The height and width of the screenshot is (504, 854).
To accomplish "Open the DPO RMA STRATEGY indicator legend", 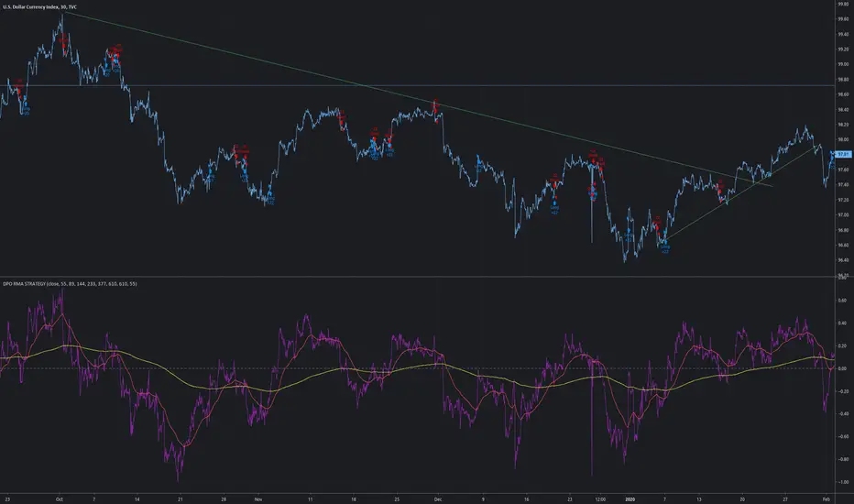I will coord(70,284).
